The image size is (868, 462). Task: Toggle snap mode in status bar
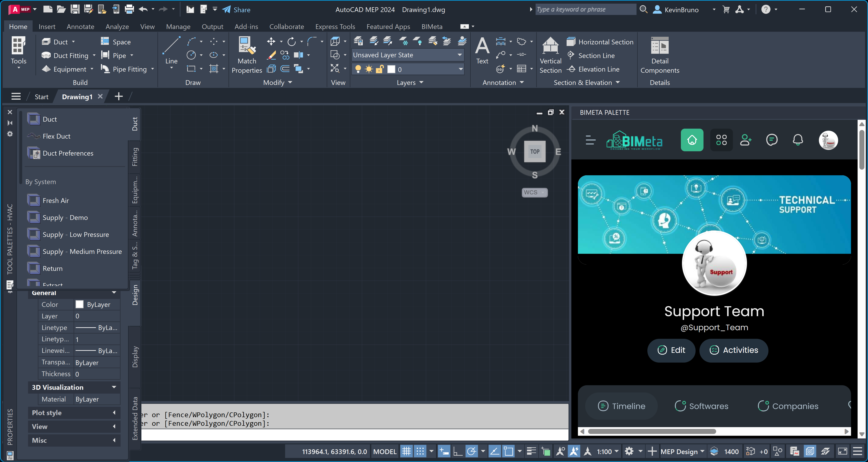[x=420, y=451]
